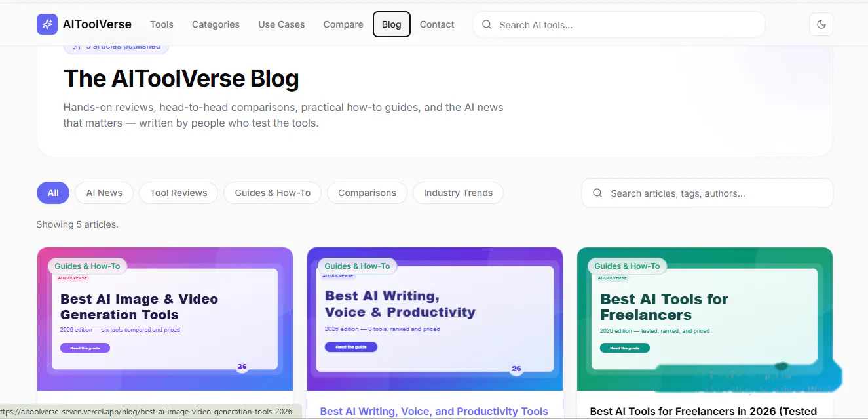Click Guides & How-To badge on Image & Video card

87,266
